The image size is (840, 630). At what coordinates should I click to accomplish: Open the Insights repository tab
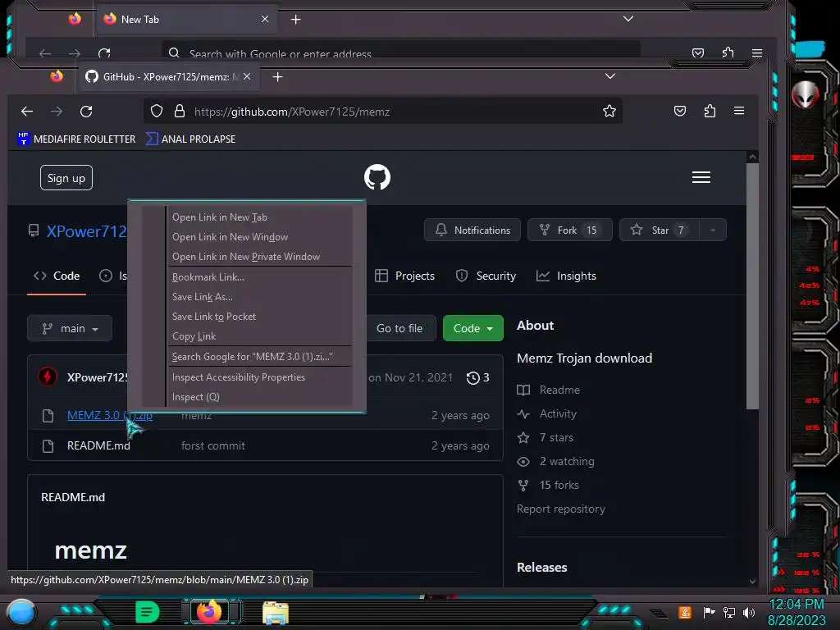(566, 276)
